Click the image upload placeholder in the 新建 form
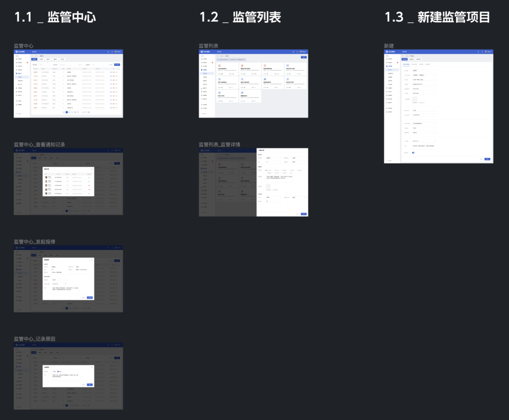The height and width of the screenshot is (420, 509). point(415,99)
